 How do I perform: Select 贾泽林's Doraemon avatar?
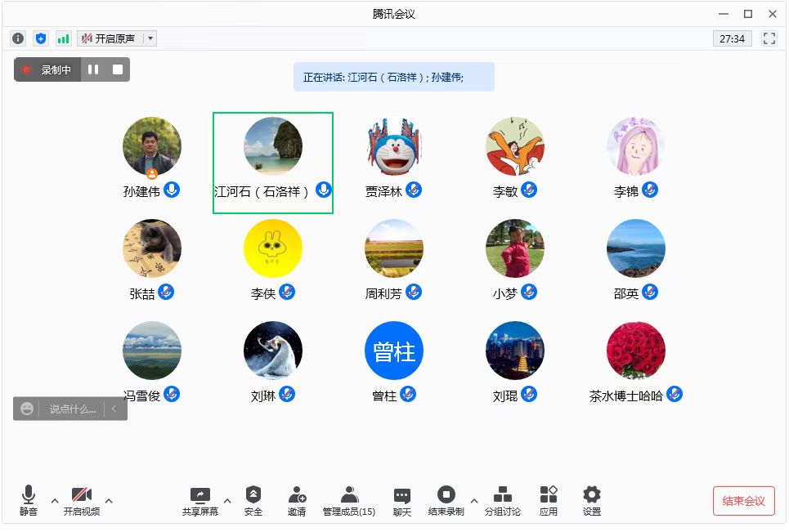[x=394, y=146]
